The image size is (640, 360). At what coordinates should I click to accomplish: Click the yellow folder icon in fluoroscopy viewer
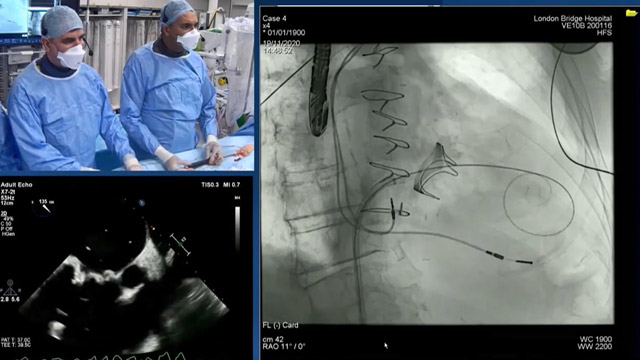coord(631,13)
